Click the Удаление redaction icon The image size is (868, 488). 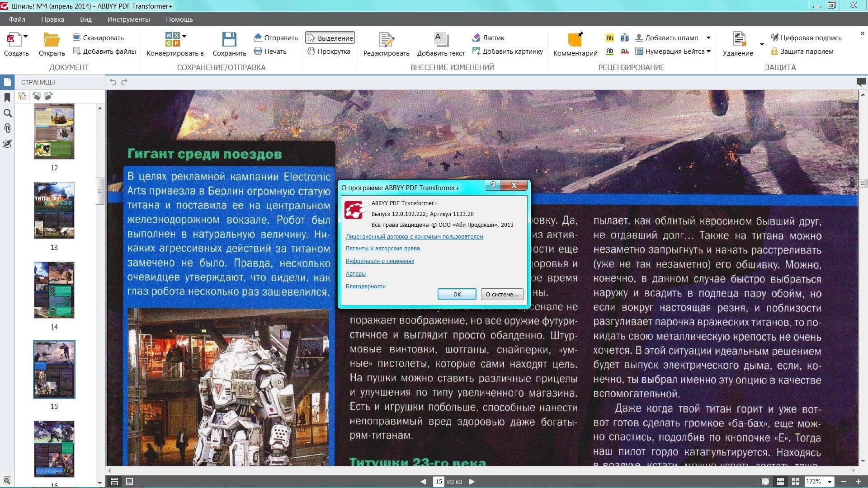click(x=739, y=40)
